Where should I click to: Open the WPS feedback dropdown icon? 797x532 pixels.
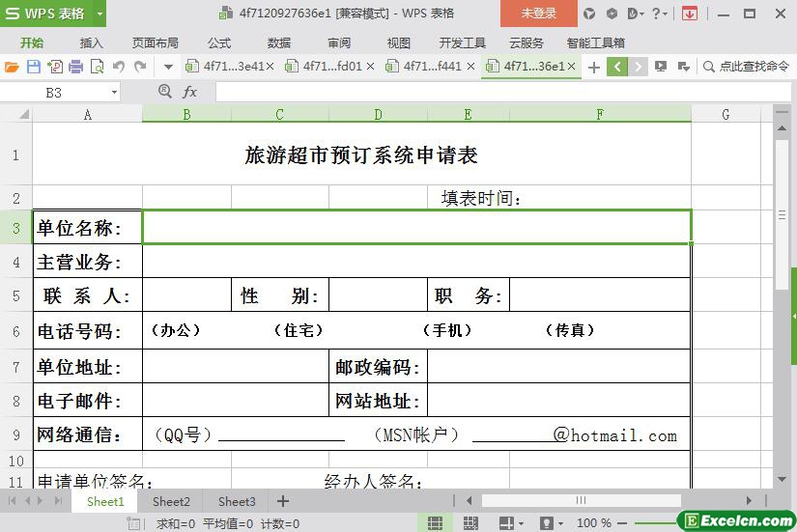point(636,14)
